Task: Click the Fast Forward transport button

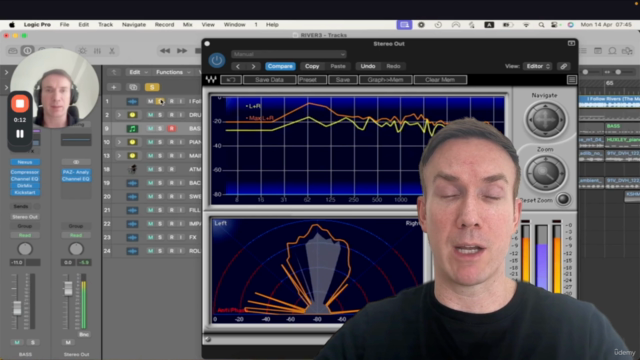Action: tap(182, 51)
